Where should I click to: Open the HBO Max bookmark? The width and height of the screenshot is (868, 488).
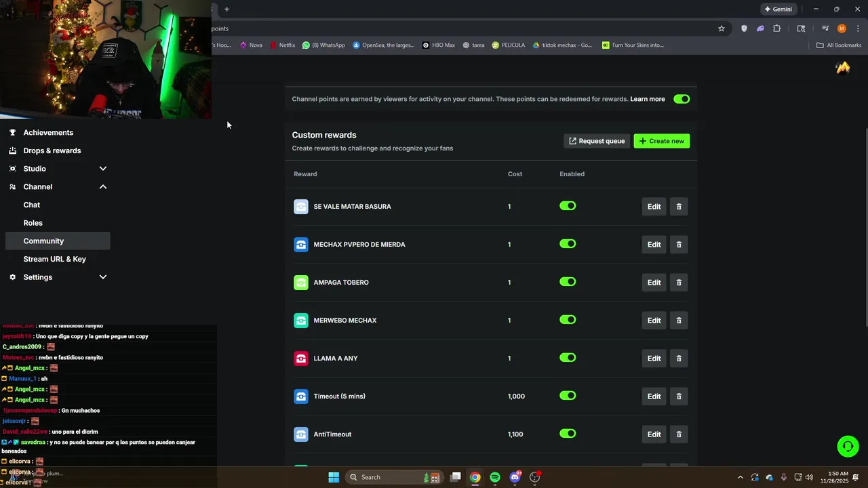pyautogui.click(x=439, y=45)
